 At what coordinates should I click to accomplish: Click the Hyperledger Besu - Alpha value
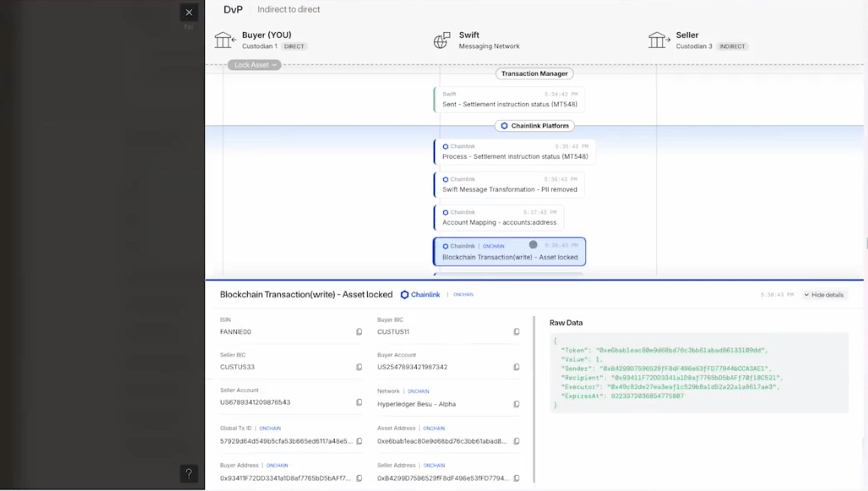[x=416, y=404]
